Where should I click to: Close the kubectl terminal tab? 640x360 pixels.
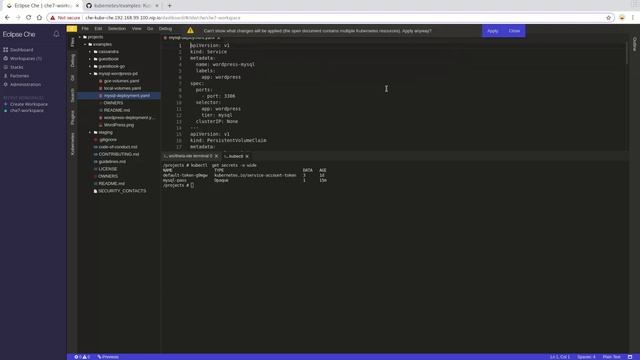click(247, 156)
